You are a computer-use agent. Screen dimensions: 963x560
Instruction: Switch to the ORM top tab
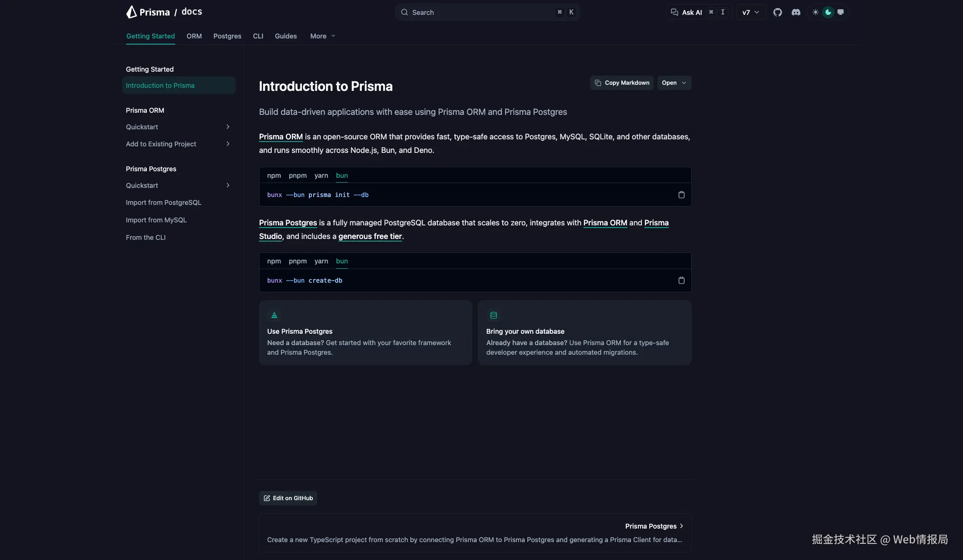(x=194, y=36)
